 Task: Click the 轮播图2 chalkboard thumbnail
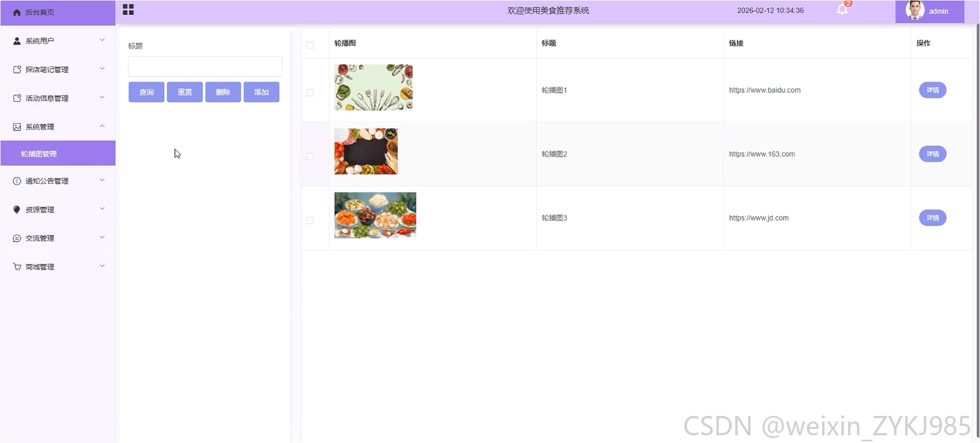(x=366, y=151)
